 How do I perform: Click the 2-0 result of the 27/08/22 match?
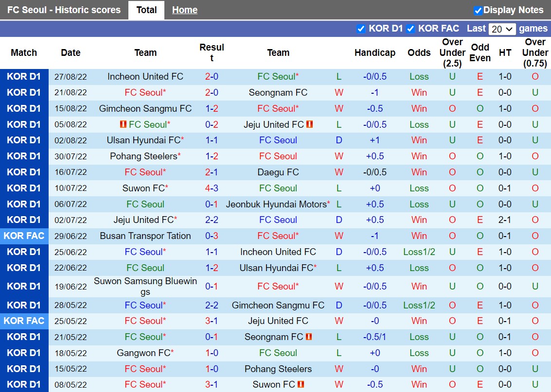[212, 76]
